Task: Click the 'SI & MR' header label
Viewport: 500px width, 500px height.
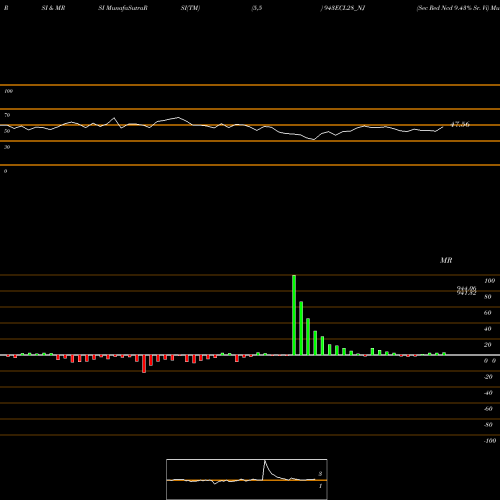Action: [53, 8]
